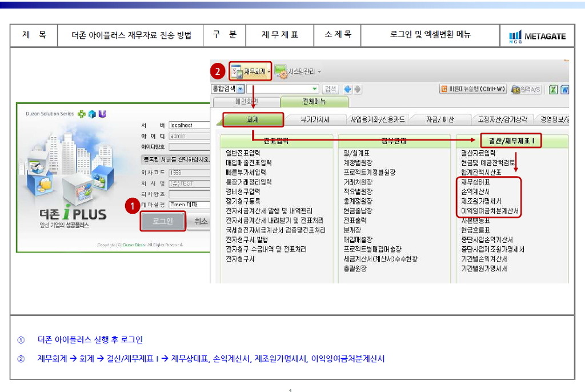585x392 pixels.
Task: Open 제조원가명세서 menu entry
Action: tap(481, 201)
